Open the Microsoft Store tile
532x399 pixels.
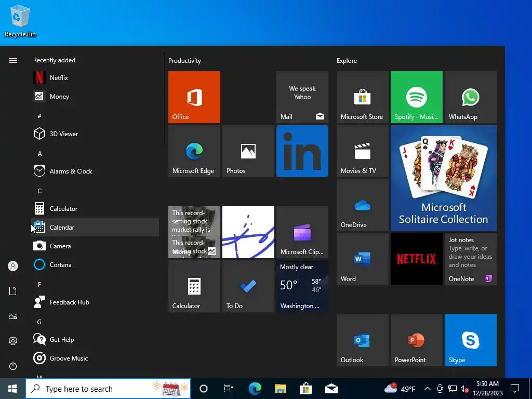coord(362,97)
